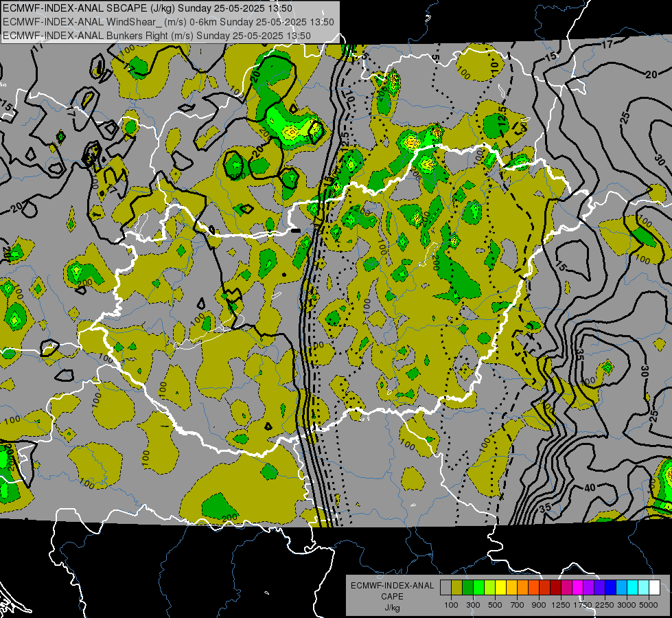Click the bright cyan legend swatch
Viewport: 672px width, 618px height.
point(633,588)
